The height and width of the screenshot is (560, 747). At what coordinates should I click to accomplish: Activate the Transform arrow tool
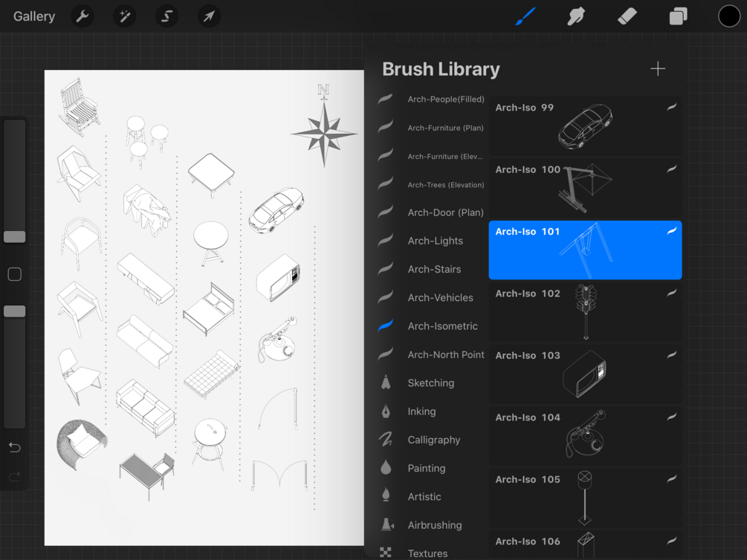[209, 16]
